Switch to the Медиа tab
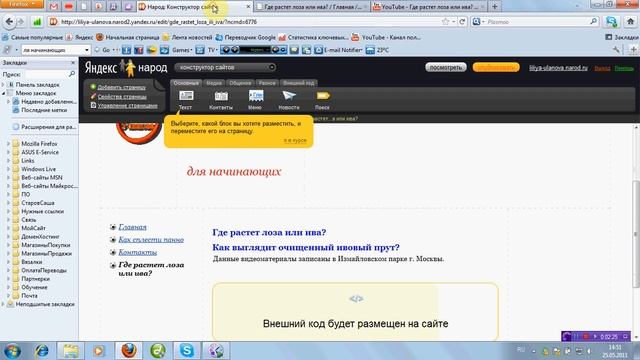The image size is (640, 360). (214, 83)
